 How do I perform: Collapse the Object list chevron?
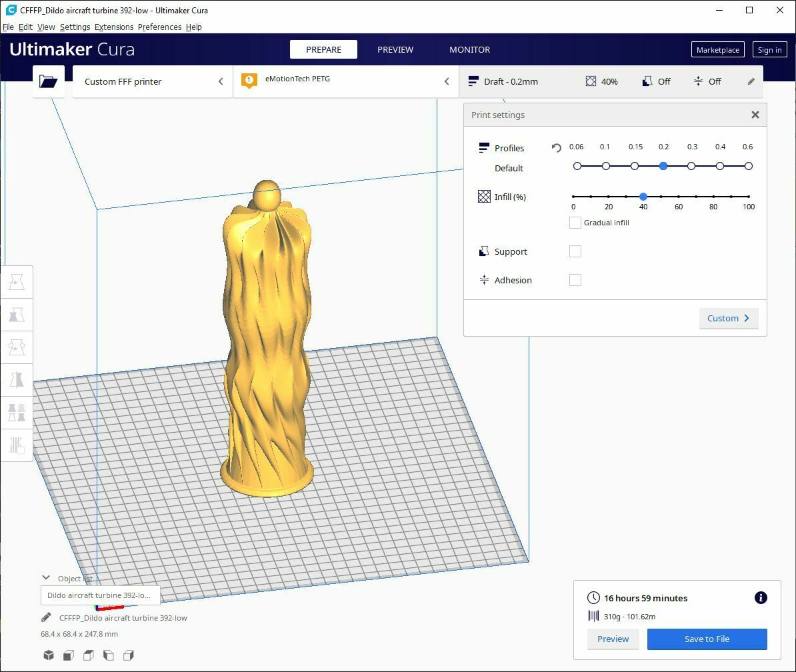tap(46, 578)
